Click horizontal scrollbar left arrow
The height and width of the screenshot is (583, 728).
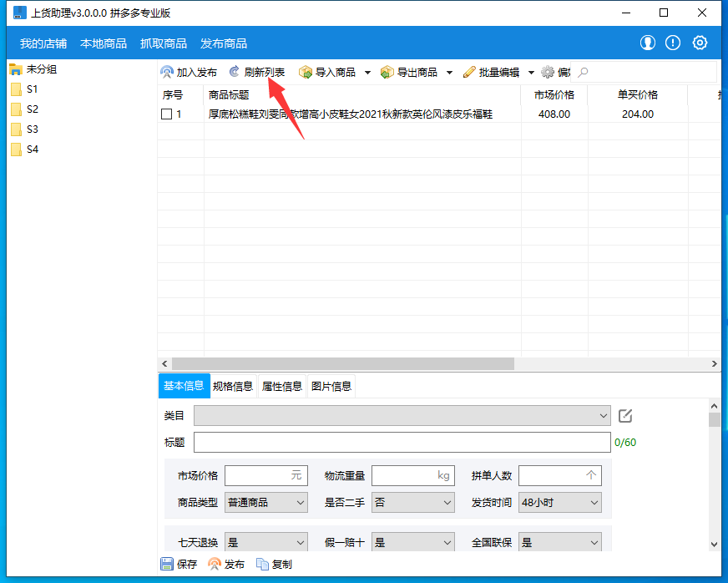(164, 363)
